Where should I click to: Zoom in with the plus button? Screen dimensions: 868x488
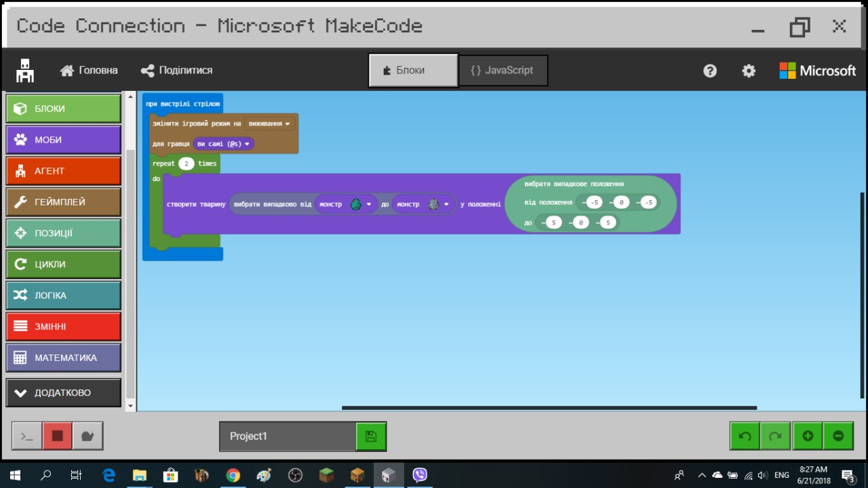click(x=807, y=436)
